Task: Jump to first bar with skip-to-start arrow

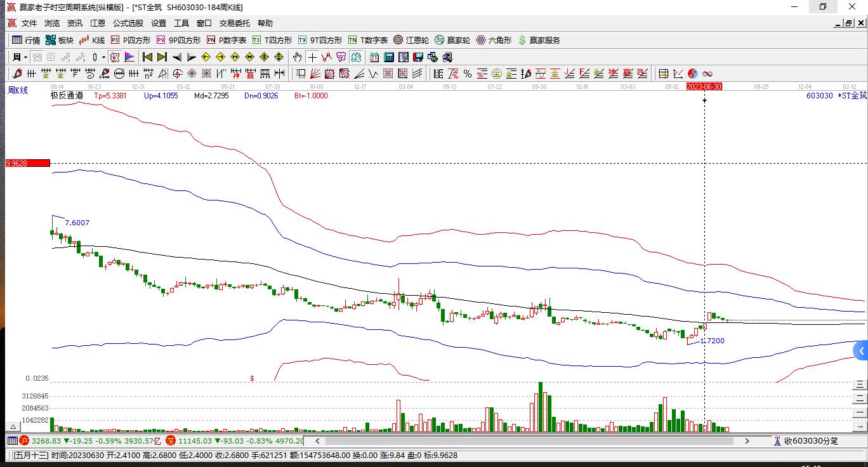Action: click(x=147, y=57)
